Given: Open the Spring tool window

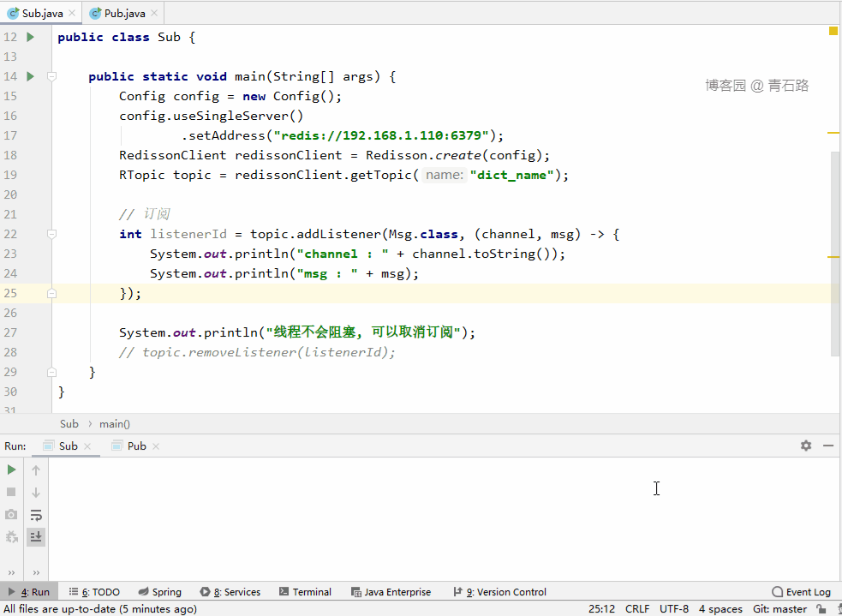Looking at the screenshot, I should pyautogui.click(x=160, y=592).
